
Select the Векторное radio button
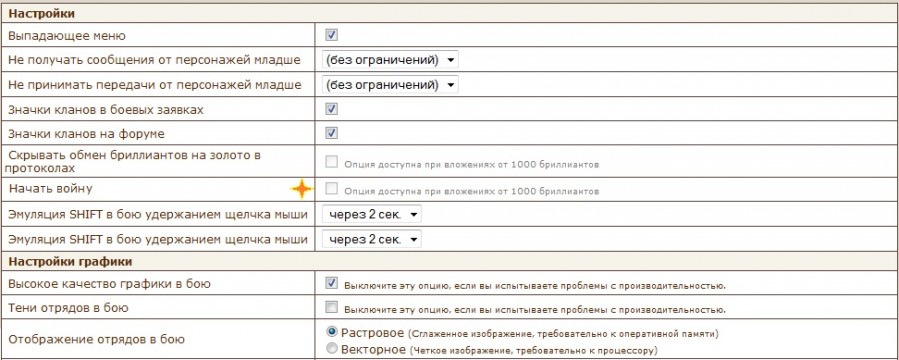pyautogui.click(x=331, y=348)
